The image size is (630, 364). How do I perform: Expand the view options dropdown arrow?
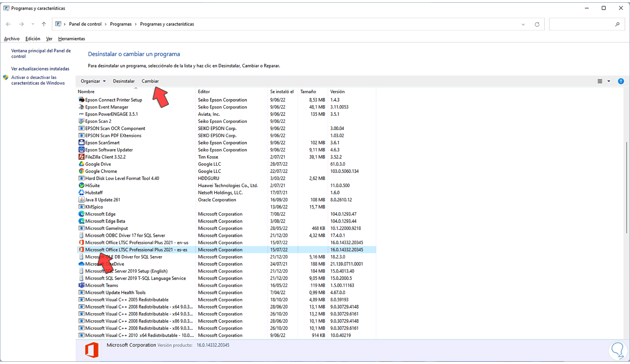pos(609,81)
